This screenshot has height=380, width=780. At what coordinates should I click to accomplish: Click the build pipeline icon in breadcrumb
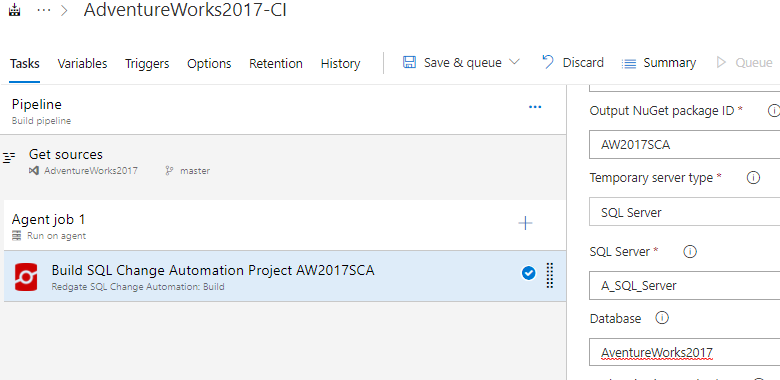(x=15, y=10)
